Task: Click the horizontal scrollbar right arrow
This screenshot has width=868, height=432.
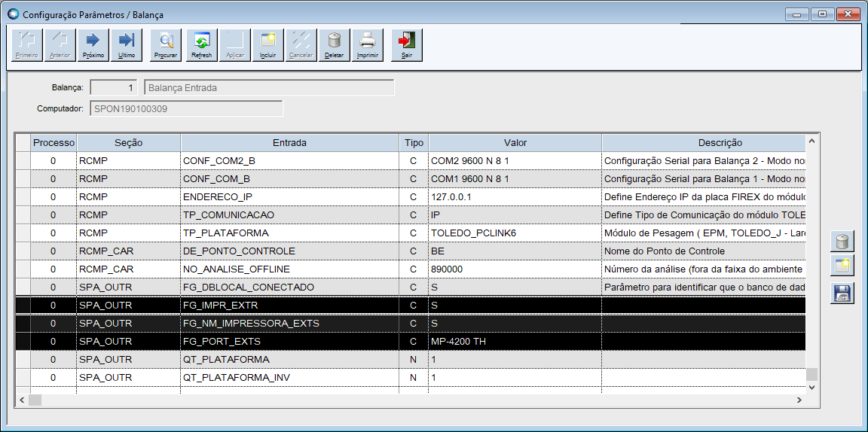Action: tap(799, 400)
